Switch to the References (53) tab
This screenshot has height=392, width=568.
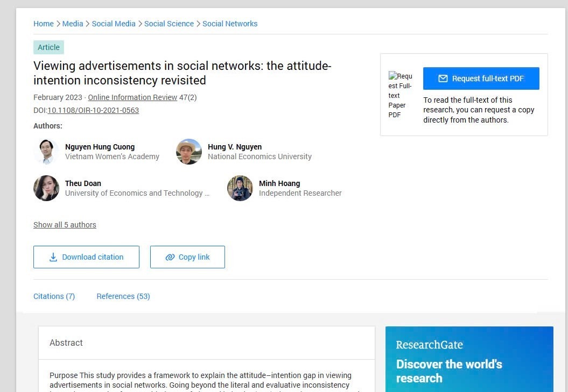pyautogui.click(x=123, y=296)
